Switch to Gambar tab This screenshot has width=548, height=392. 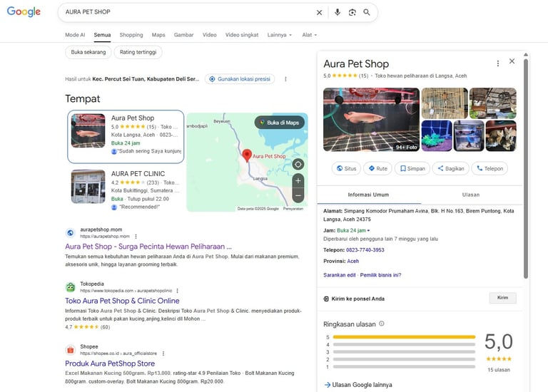[183, 35]
